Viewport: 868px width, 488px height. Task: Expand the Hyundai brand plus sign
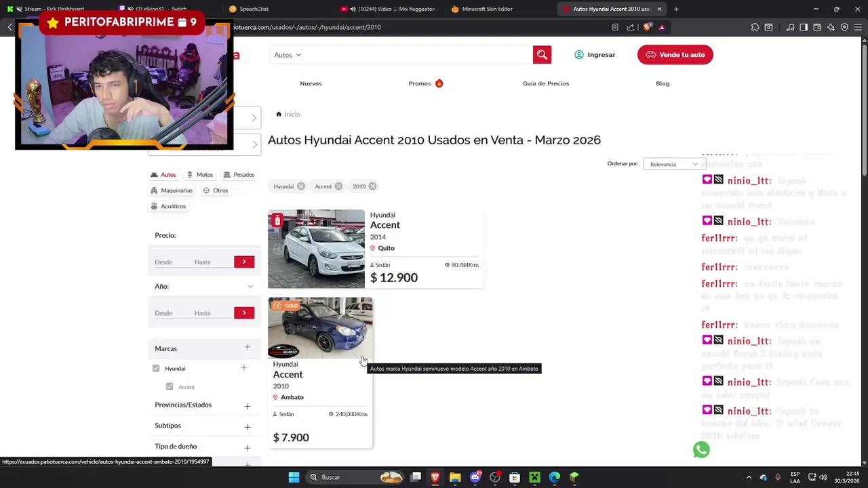pyautogui.click(x=243, y=368)
